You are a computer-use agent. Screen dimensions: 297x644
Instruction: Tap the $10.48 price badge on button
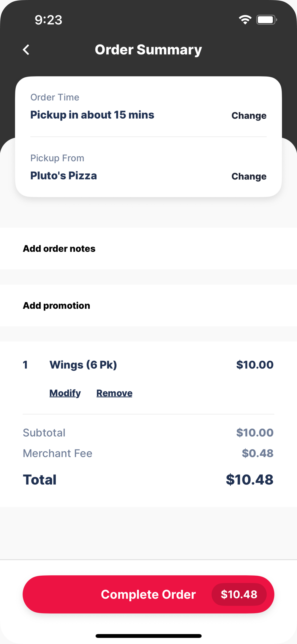[239, 594]
